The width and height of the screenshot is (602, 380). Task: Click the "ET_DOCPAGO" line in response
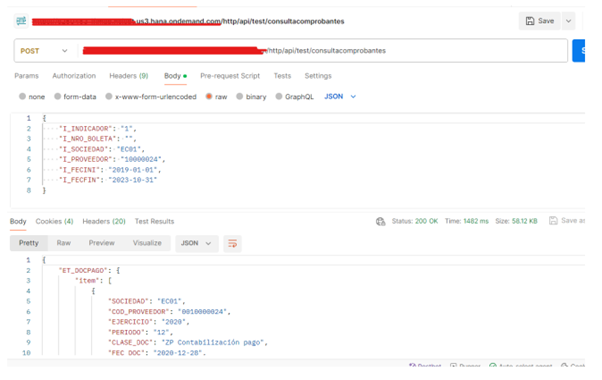[89, 271]
